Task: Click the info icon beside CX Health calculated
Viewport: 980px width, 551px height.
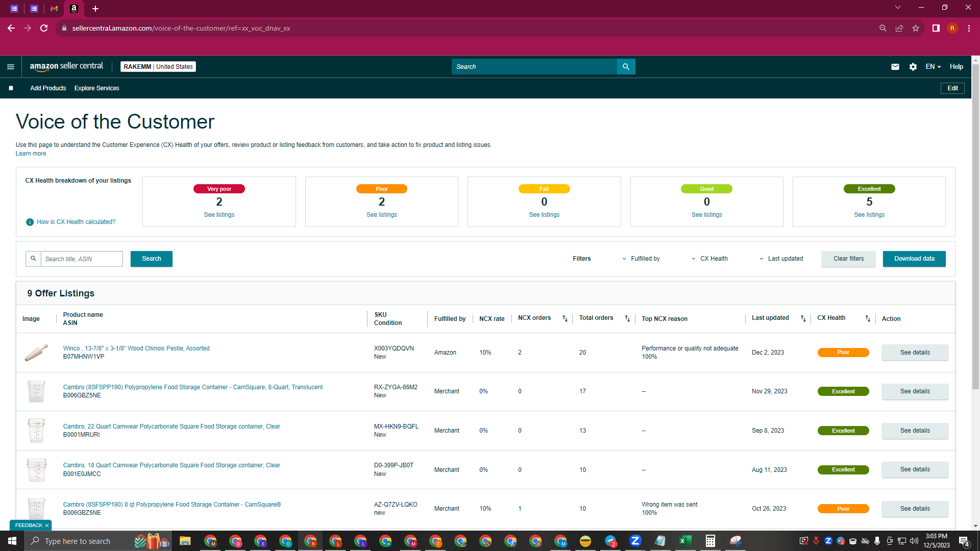Action: coord(30,222)
